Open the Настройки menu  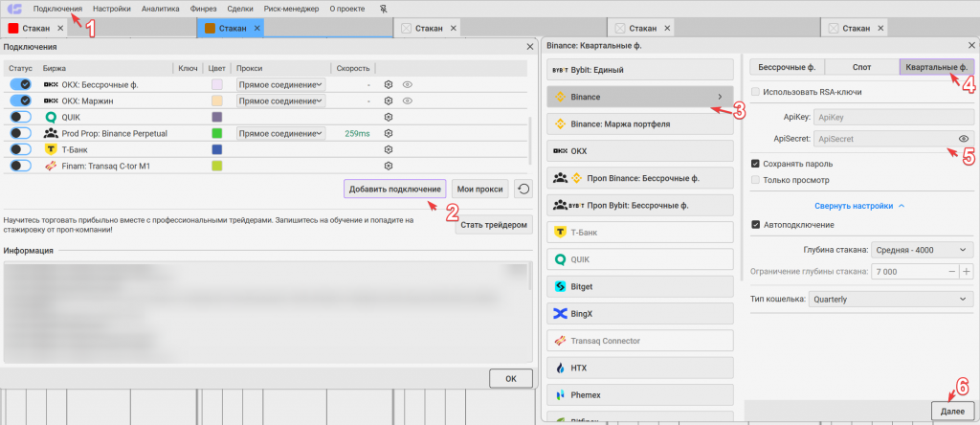pos(112,10)
